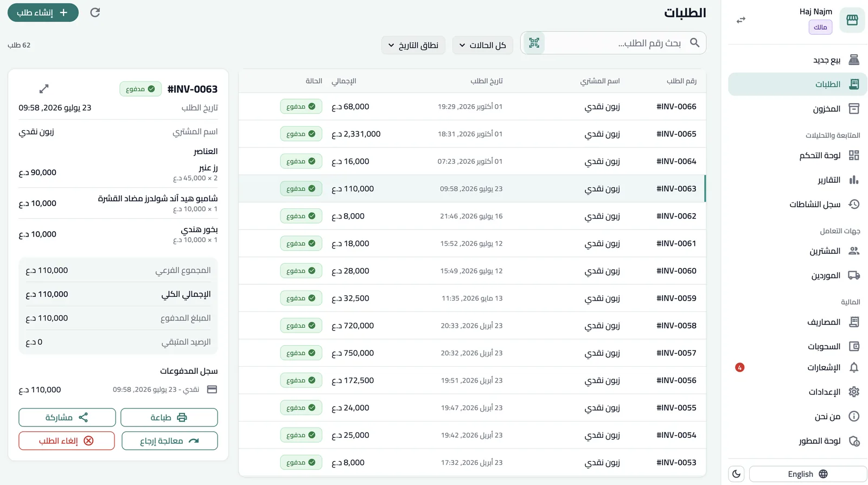Toggle dark mode moon icon
The width and height of the screenshot is (868, 485).
click(x=736, y=474)
